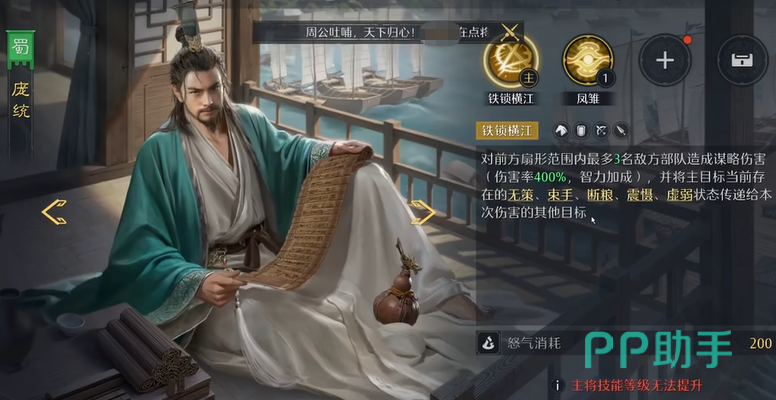776x400 pixels.
Task: Click the gold 铁锁横江 skill title tag
Action: tap(507, 131)
